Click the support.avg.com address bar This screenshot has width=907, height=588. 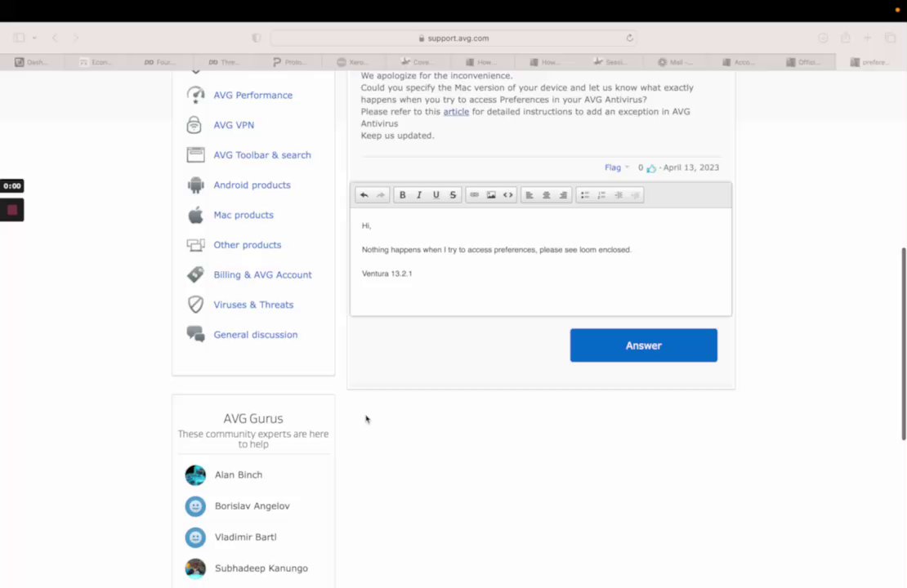click(453, 38)
